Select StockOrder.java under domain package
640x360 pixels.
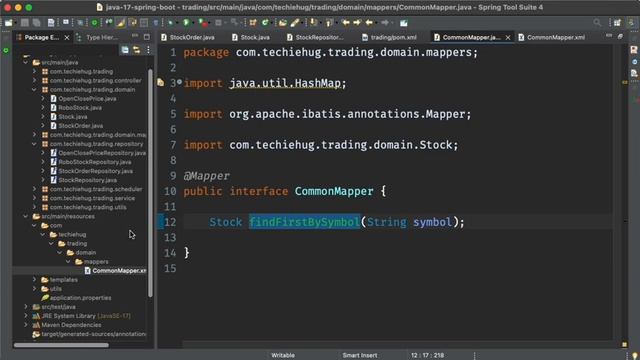(x=80, y=126)
